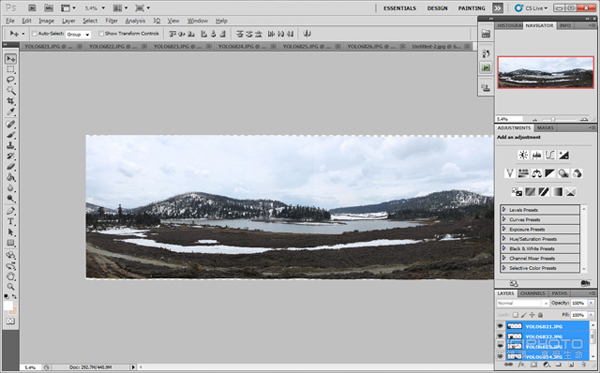Viewport: 600px width, 373px height.
Task: Select the Rectangular Marquee tool
Action: pyautogui.click(x=10, y=69)
